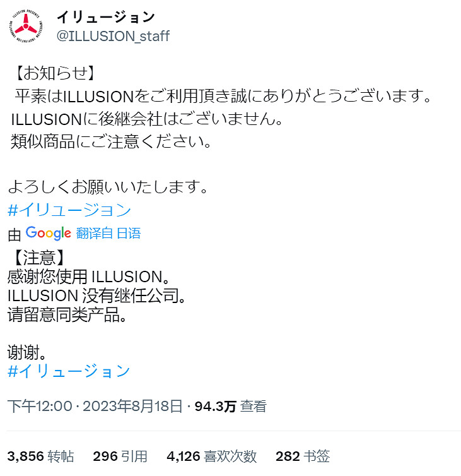The width and height of the screenshot is (461, 476).
Task: View the 94.3万 查看 view count
Action: [231, 406]
